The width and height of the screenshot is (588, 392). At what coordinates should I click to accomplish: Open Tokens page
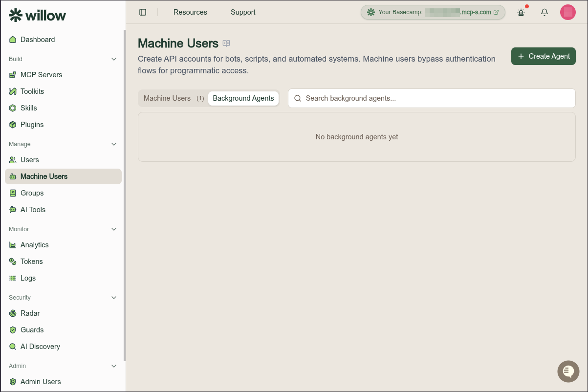[63, 261]
